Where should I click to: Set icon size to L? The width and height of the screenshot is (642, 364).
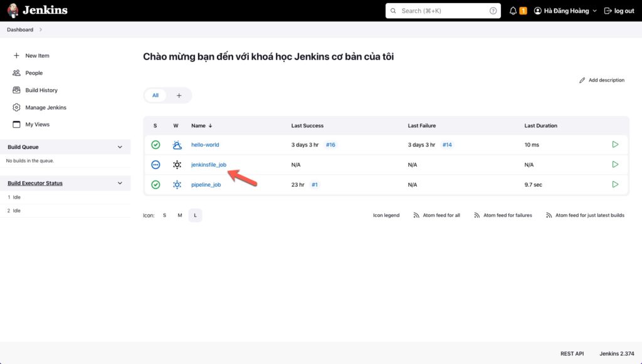click(x=196, y=215)
